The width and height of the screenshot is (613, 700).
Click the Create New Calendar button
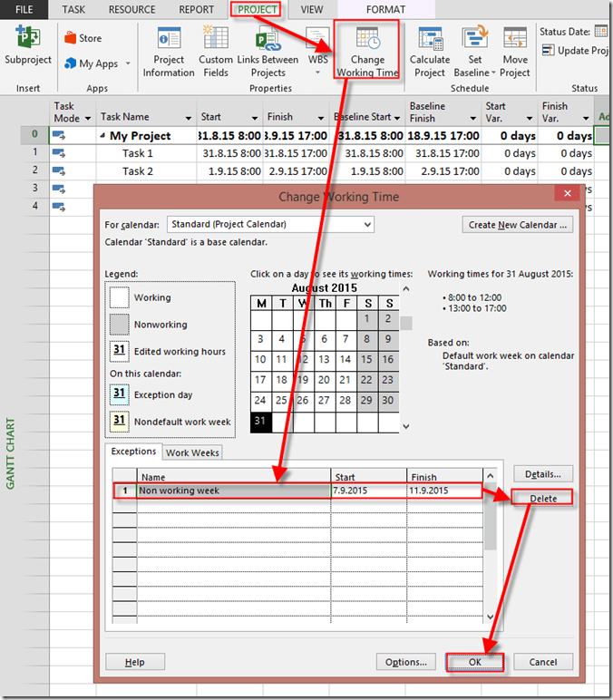(x=518, y=224)
